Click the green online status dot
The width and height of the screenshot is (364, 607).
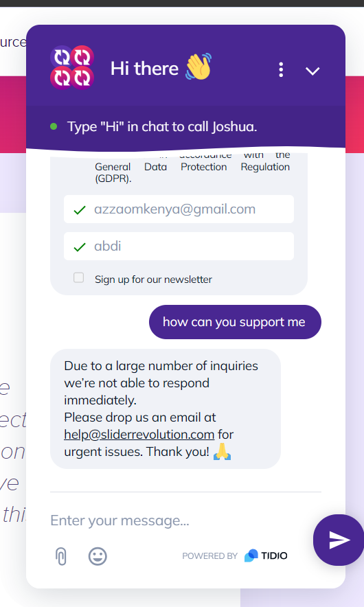click(54, 126)
